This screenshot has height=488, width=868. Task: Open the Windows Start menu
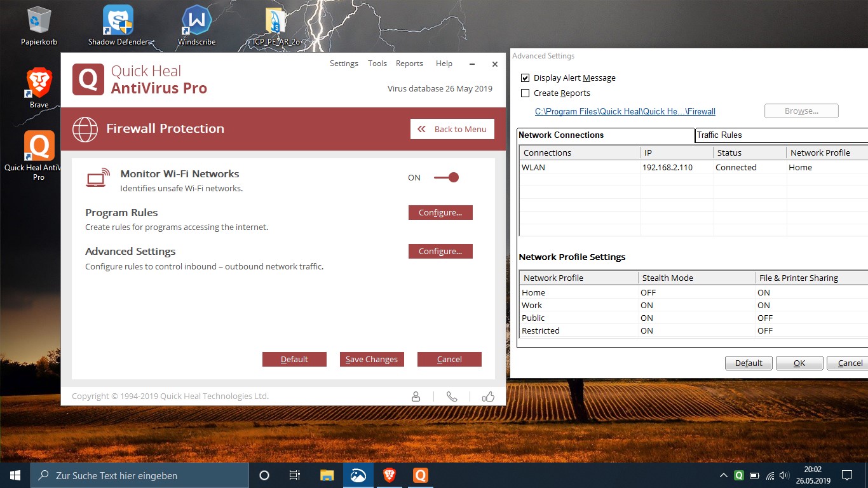click(15, 475)
